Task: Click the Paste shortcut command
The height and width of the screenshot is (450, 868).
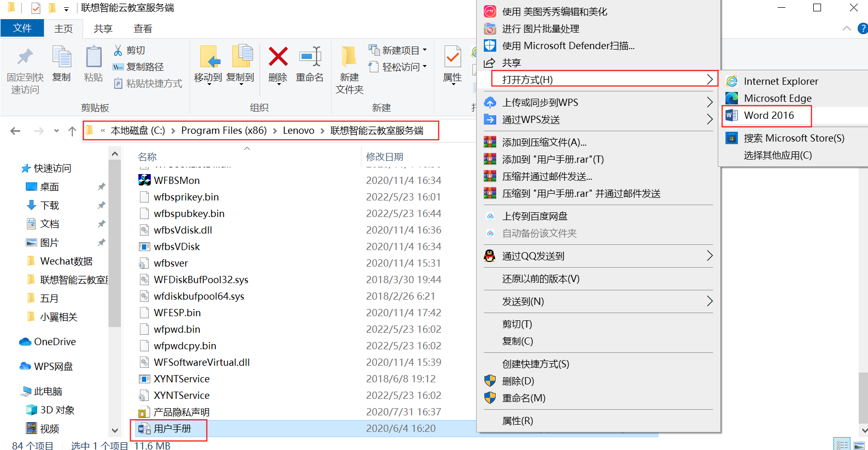Action: point(148,83)
